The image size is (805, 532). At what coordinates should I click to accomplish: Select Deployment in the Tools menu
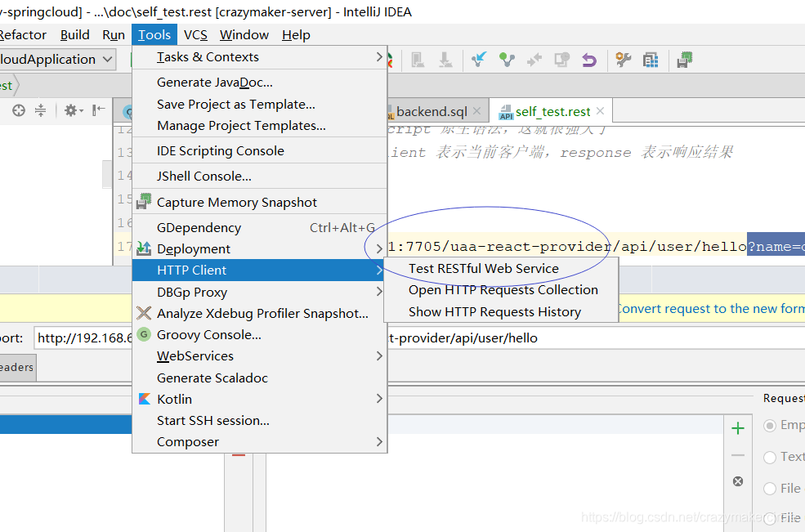(259, 248)
